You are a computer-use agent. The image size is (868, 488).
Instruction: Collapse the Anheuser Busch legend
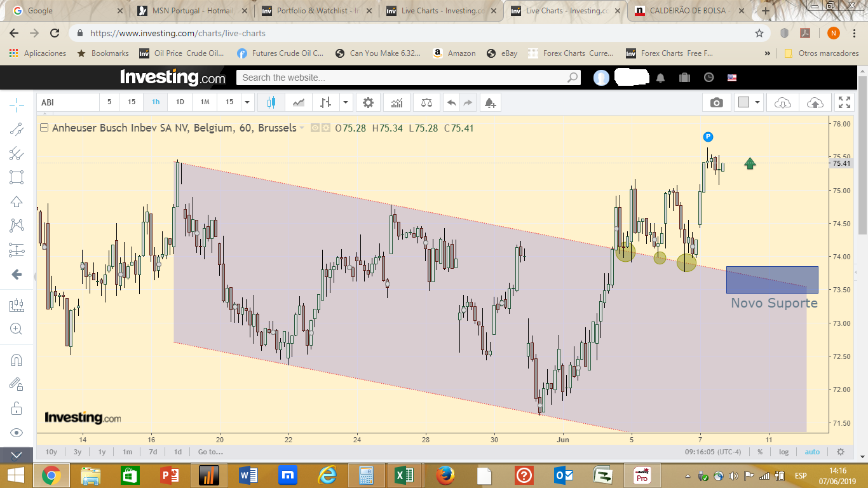coord(44,128)
